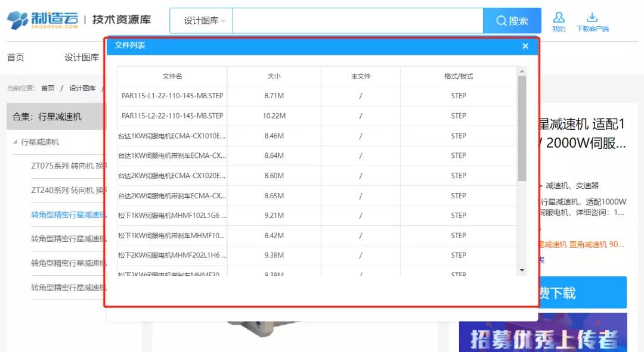The height and width of the screenshot is (352, 644).
Task: Click inside the search input field
Action: [358, 21]
